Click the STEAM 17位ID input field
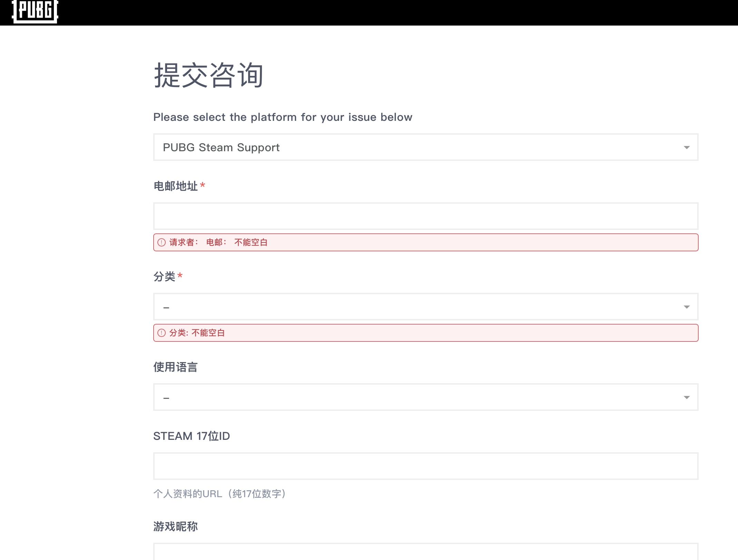This screenshot has height=560, width=738. (426, 466)
